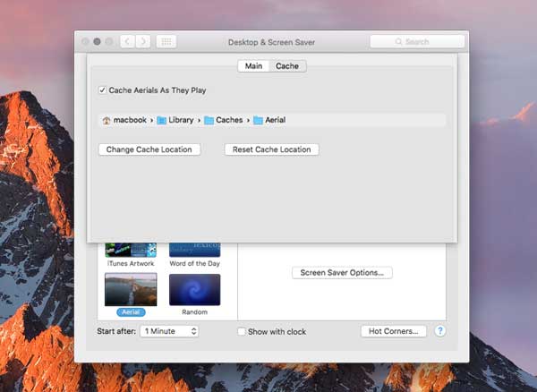This screenshot has width=537, height=392.
Task: Click the Aerial label under thumbnail
Action: (131, 312)
